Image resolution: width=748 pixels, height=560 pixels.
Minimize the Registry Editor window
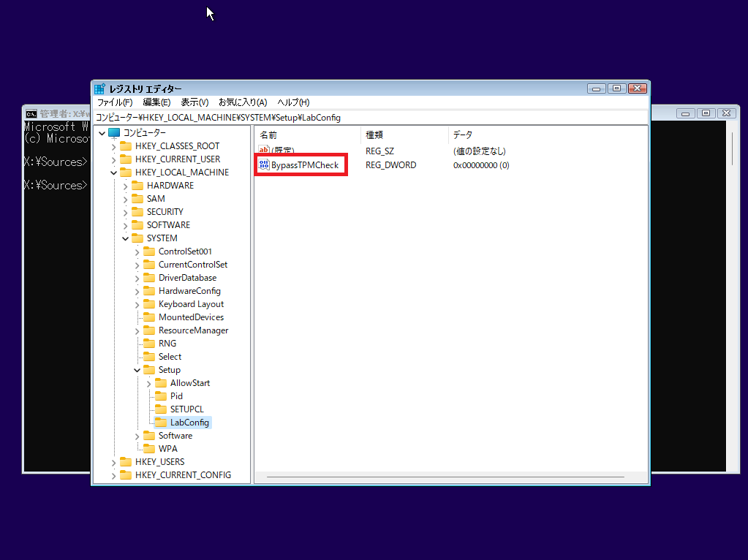(596, 88)
